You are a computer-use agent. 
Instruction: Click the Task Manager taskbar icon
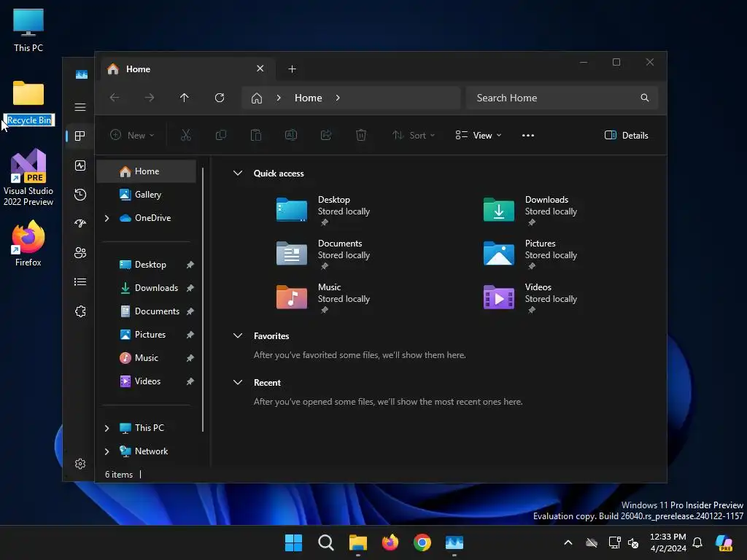coord(454,542)
